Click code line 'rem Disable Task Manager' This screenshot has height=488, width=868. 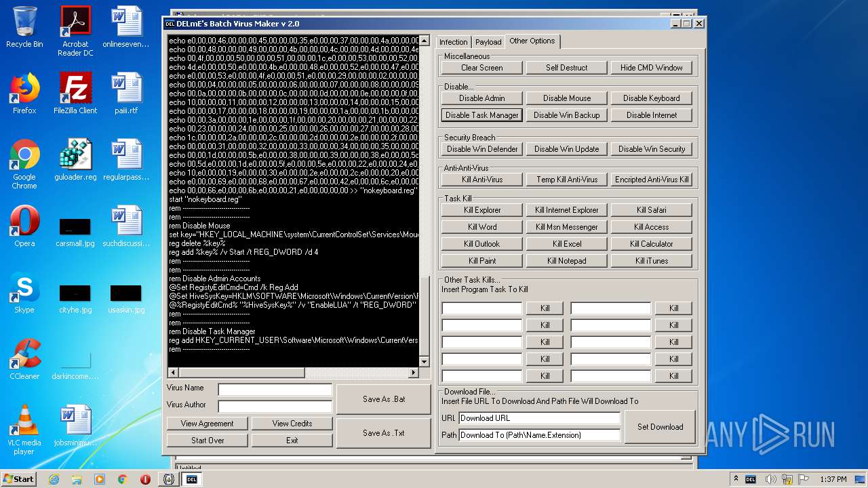[x=212, y=331]
